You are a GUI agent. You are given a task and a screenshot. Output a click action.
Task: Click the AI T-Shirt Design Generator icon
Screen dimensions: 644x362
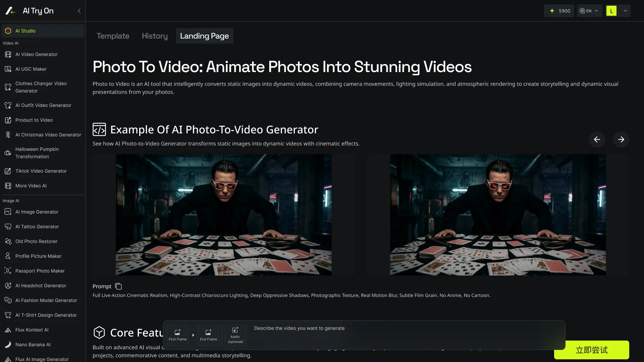tap(8, 315)
